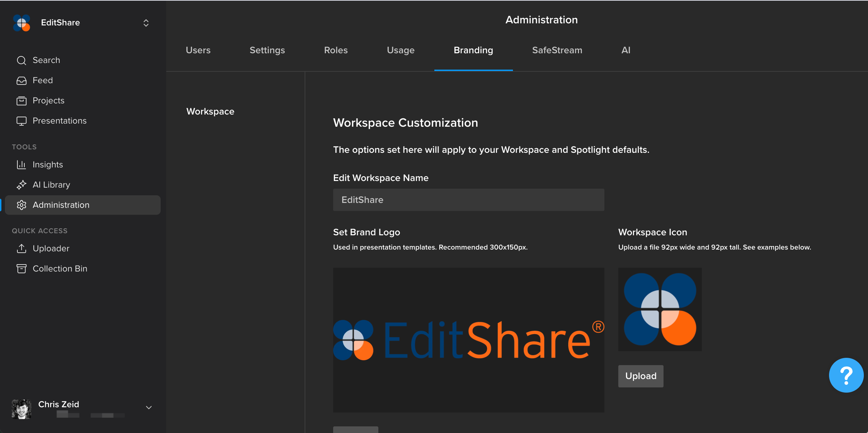Click the Workspace Customization heading
The width and height of the screenshot is (868, 433).
[x=405, y=123]
